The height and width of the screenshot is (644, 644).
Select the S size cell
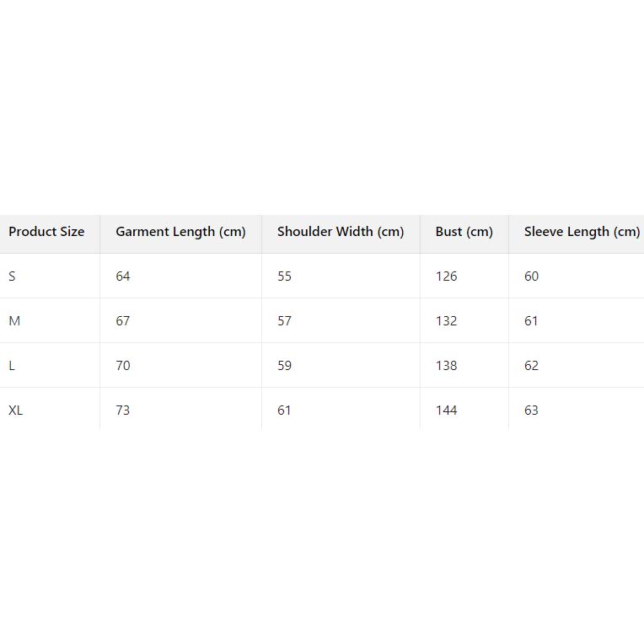13,276
